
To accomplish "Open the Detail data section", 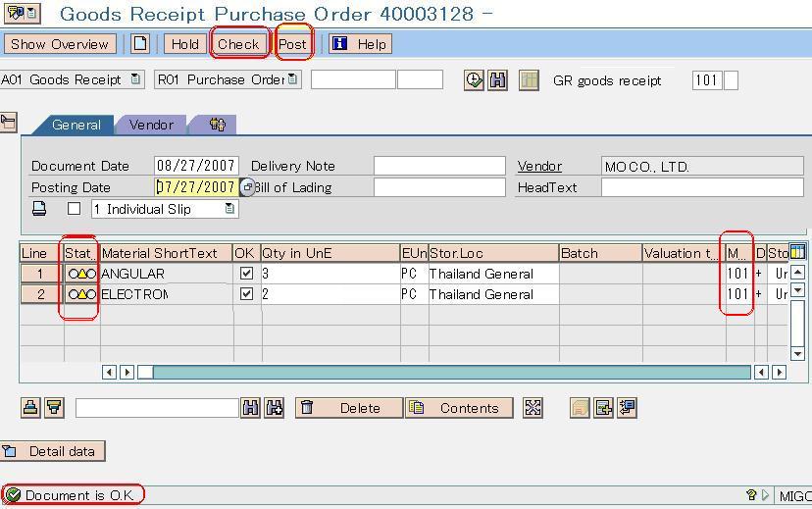I will coord(53,451).
